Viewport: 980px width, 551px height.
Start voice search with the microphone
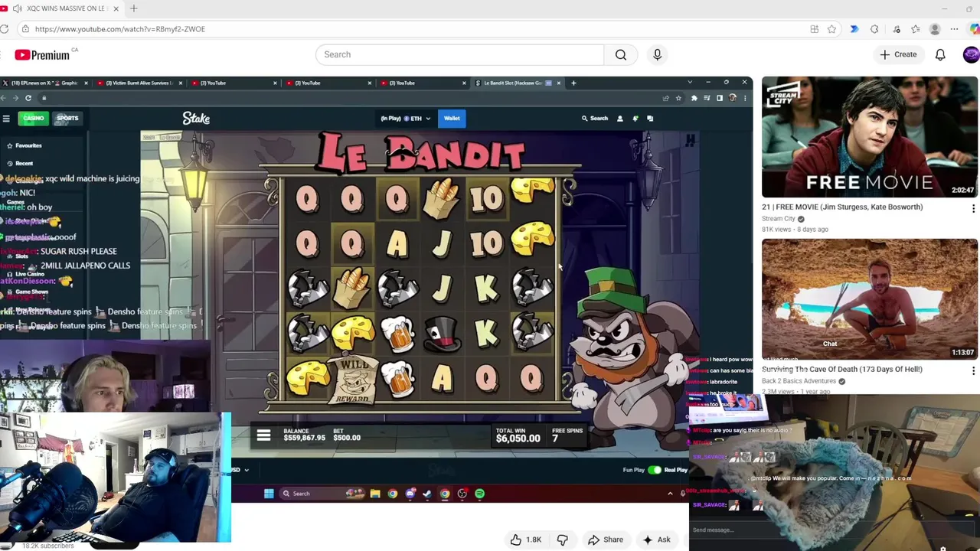click(657, 54)
